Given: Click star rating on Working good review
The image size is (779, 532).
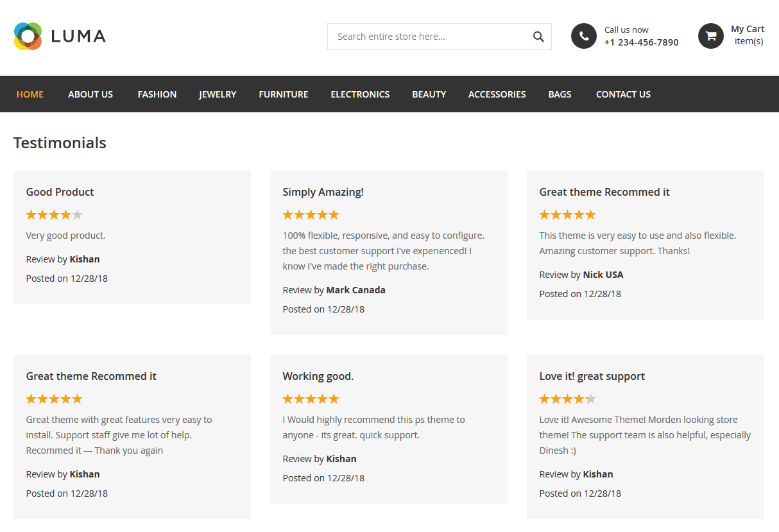Looking at the screenshot, I should 311,399.
